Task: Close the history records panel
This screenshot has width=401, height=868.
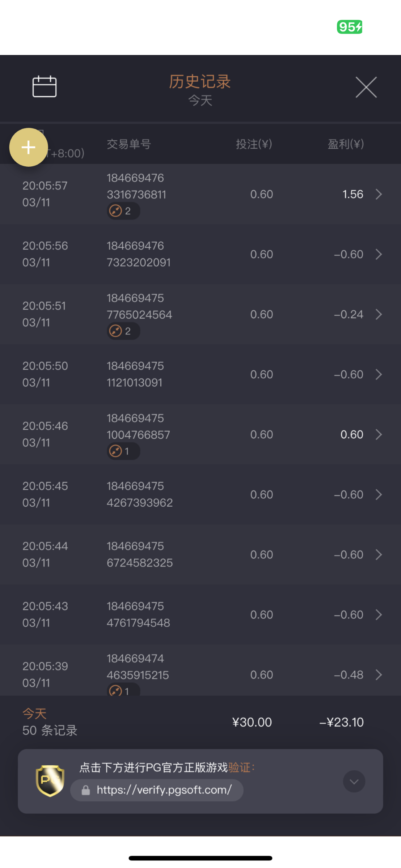Action: [x=366, y=87]
